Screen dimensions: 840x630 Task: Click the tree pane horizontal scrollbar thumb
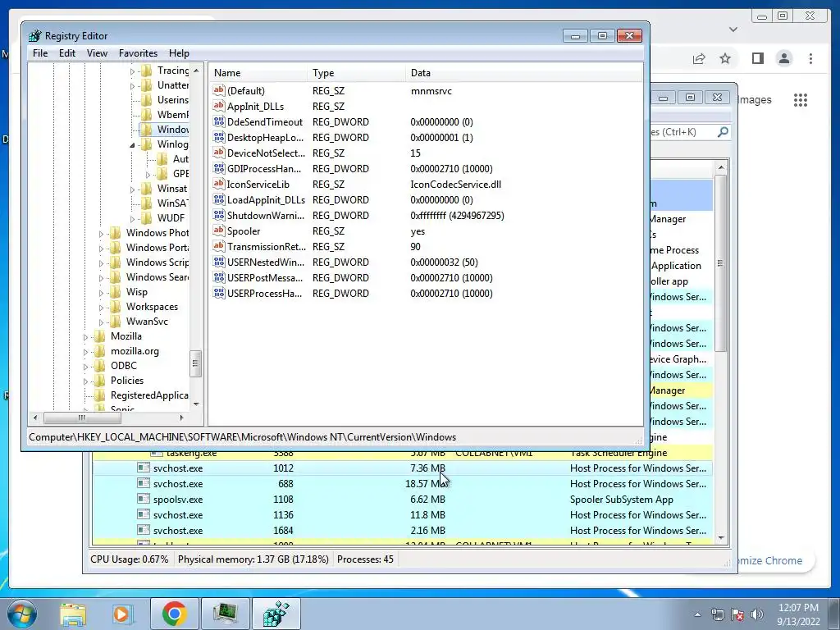point(81,418)
